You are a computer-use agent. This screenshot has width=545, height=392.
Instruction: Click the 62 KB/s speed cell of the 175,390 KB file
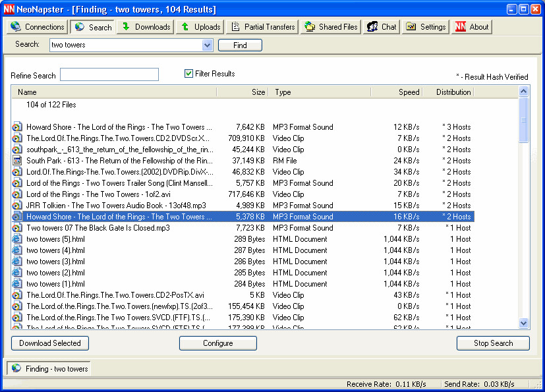pyautogui.click(x=407, y=318)
